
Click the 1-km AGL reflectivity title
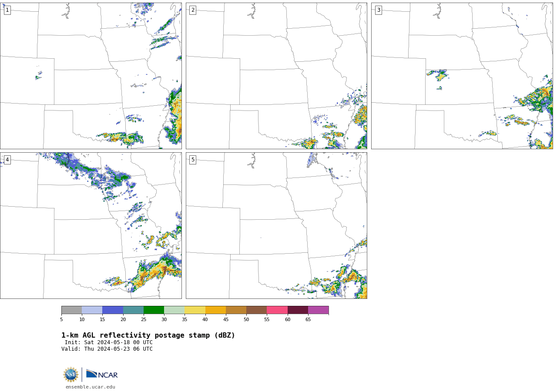click(x=148, y=335)
